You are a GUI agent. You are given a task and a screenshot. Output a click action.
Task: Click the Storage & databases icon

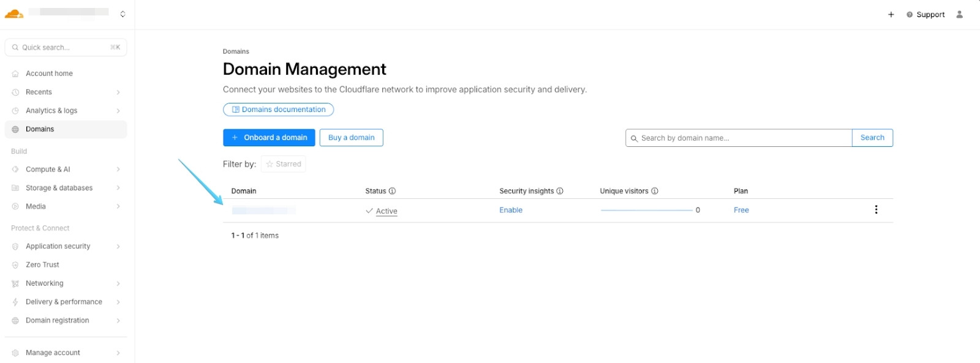click(15, 188)
